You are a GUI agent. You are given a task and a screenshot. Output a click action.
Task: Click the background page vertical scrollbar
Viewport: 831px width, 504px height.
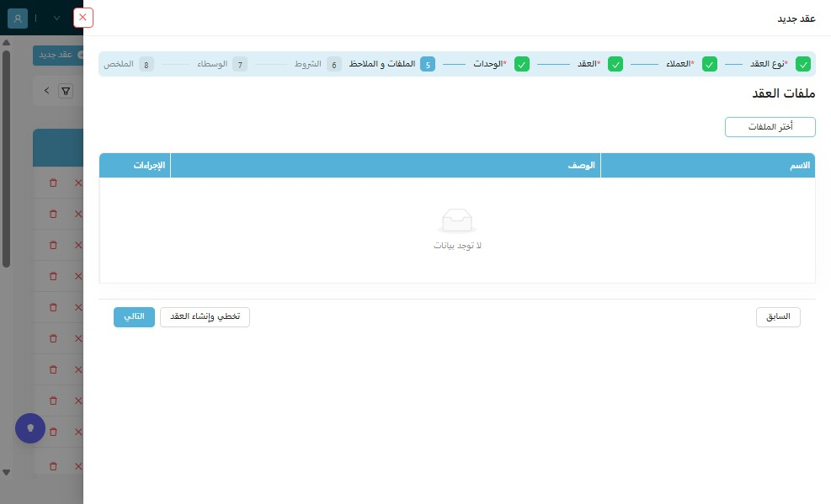[x=7, y=159]
